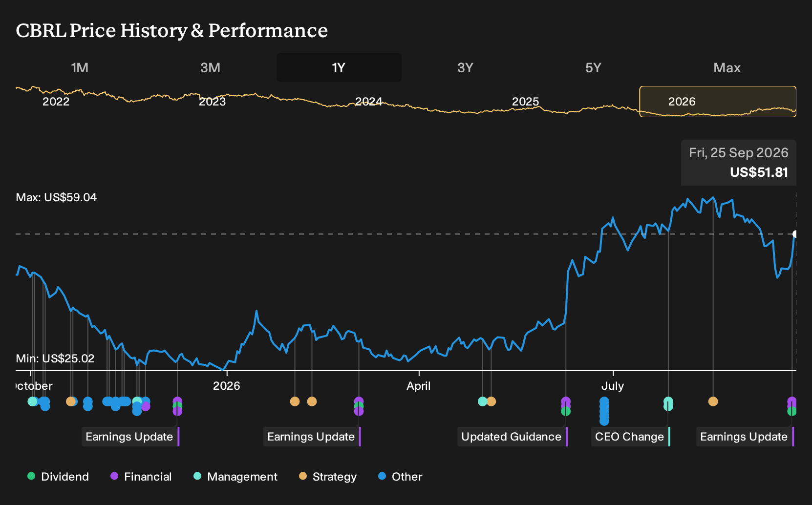
Task: Open the CEO Change event label
Action: (630, 437)
